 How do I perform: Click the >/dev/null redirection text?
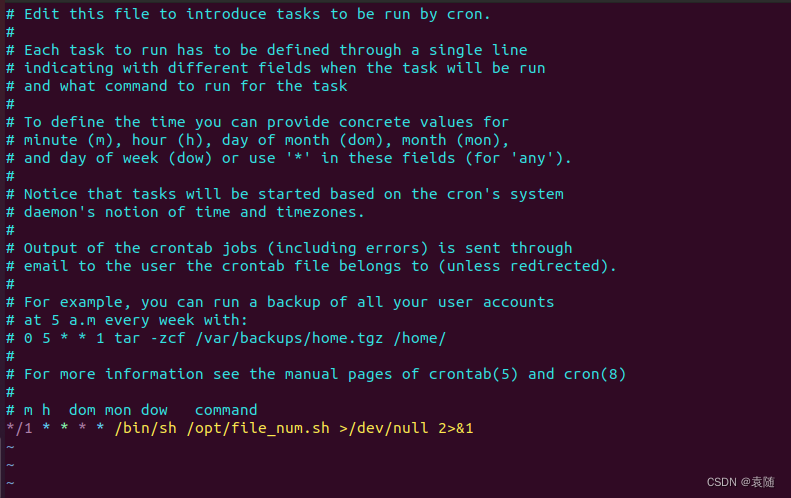click(x=384, y=428)
